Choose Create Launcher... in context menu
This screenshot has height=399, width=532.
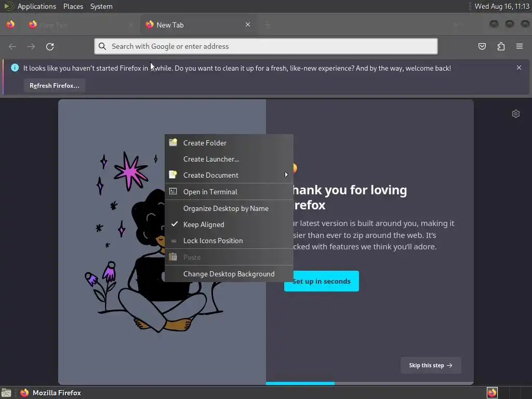pyautogui.click(x=229, y=159)
